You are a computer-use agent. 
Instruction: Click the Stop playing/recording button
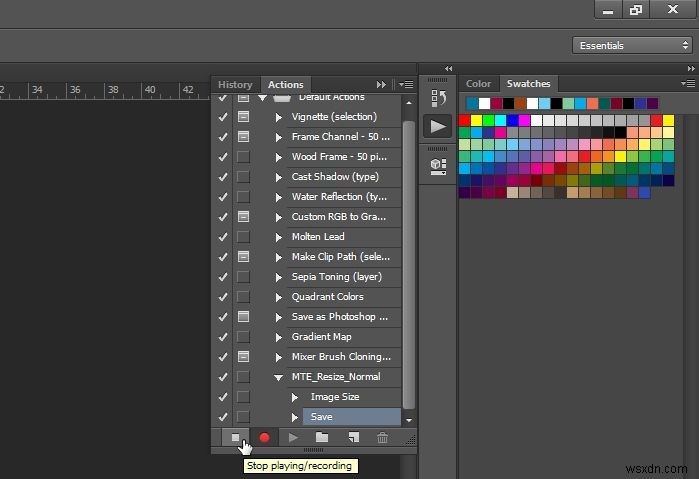(235, 438)
